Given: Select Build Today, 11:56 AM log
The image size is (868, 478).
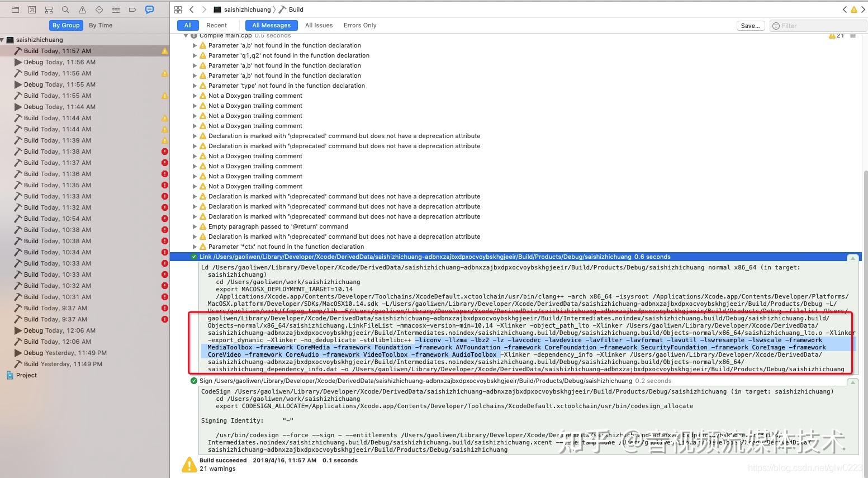Looking at the screenshot, I should point(85,73).
